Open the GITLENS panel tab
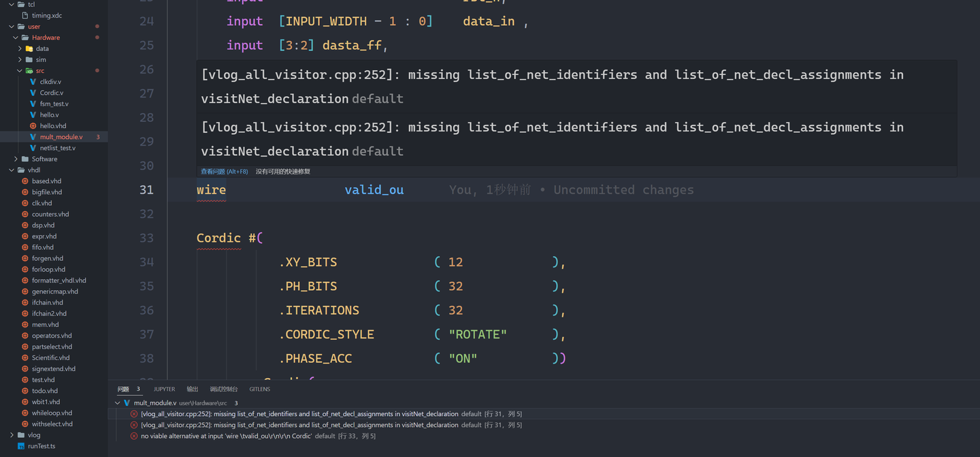 [260, 389]
